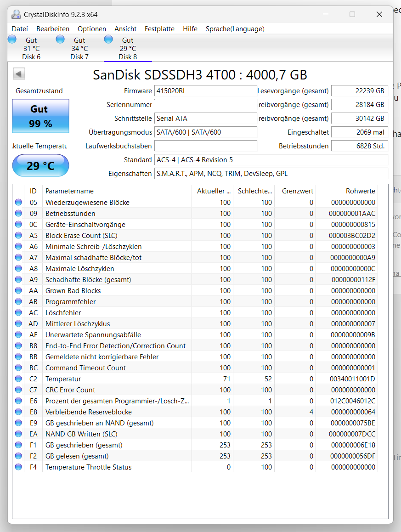This screenshot has height=532, width=401.
Task: Click the Disk 6 blue status orb
Action: pos(12,40)
